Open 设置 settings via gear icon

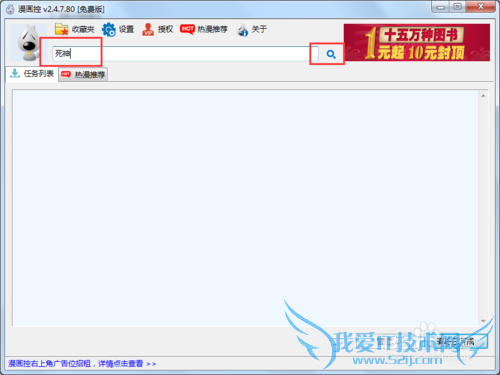(118, 29)
